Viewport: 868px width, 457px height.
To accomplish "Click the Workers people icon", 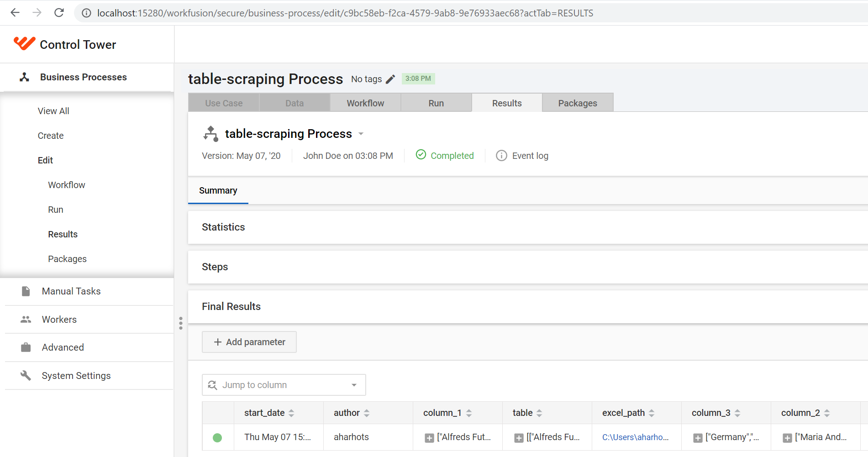I will click(26, 320).
